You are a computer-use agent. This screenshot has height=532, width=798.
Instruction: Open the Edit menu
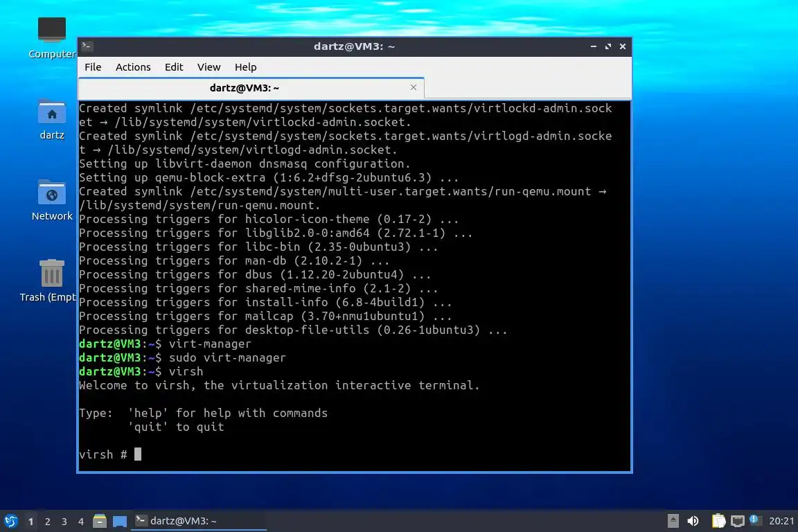pyautogui.click(x=174, y=67)
